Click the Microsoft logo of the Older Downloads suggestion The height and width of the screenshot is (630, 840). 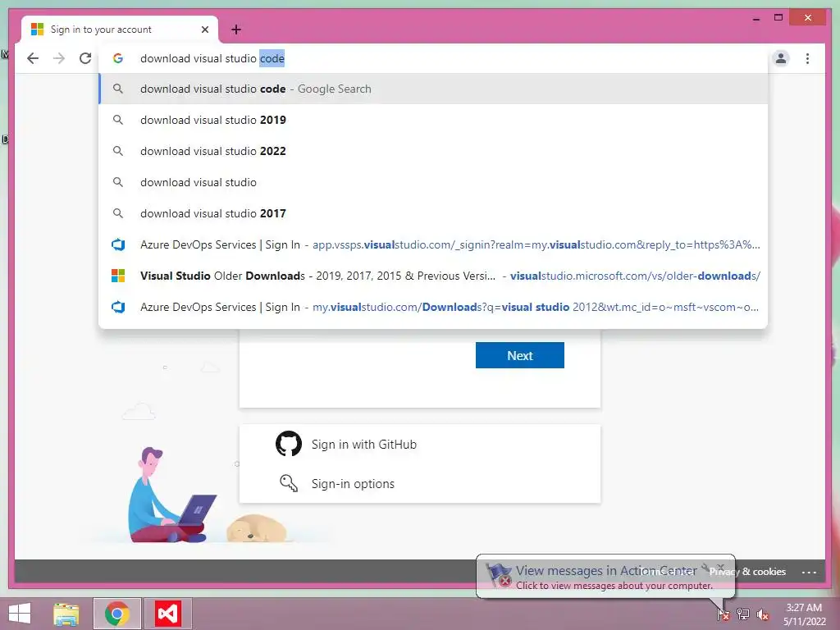point(118,276)
